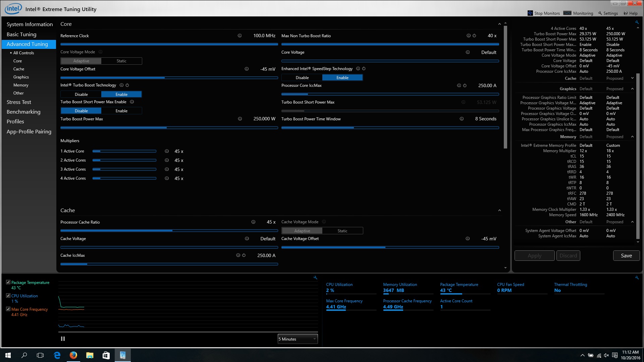Image resolution: width=644 pixels, height=362 pixels.
Task: Expand Cache group in summary panel
Action: (x=632, y=78)
